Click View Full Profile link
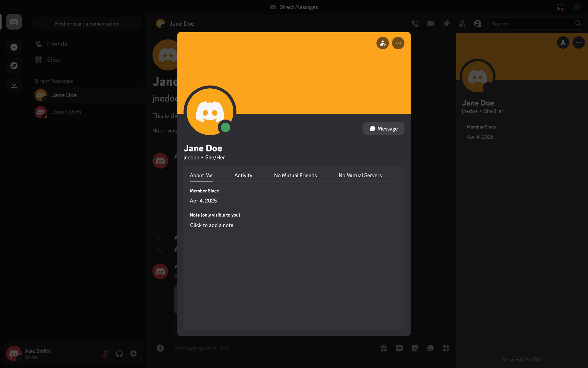Viewport: 588px width, 368px height. point(522,359)
